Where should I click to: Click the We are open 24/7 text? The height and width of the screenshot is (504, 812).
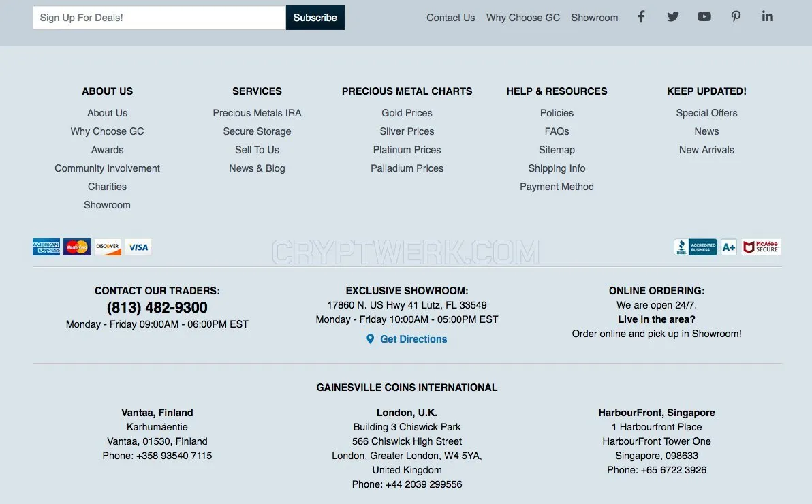(657, 305)
